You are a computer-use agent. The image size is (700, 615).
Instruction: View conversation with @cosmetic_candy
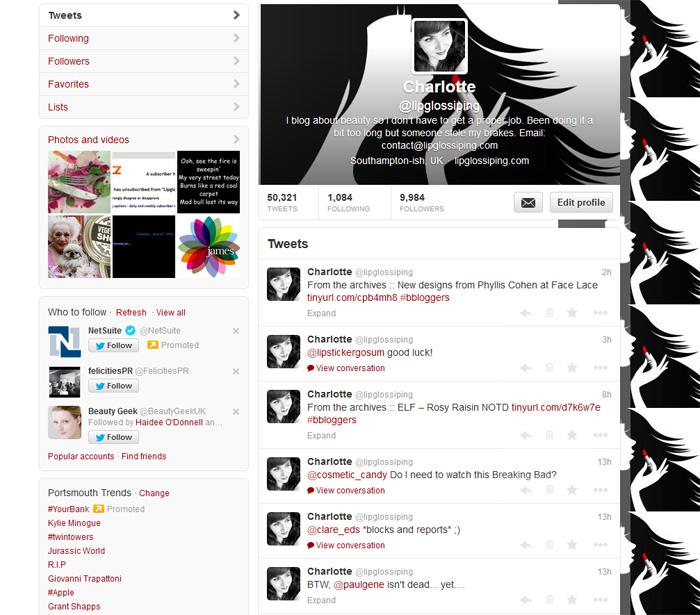pos(346,490)
